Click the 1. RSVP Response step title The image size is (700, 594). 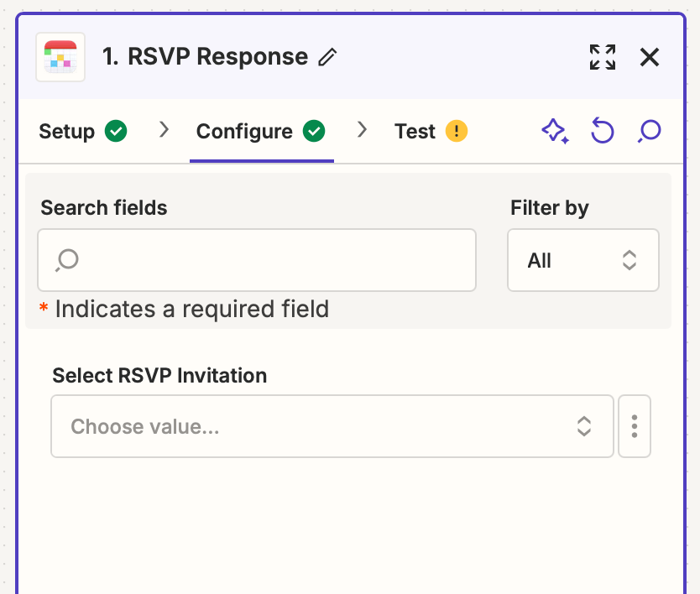click(x=205, y=57)
